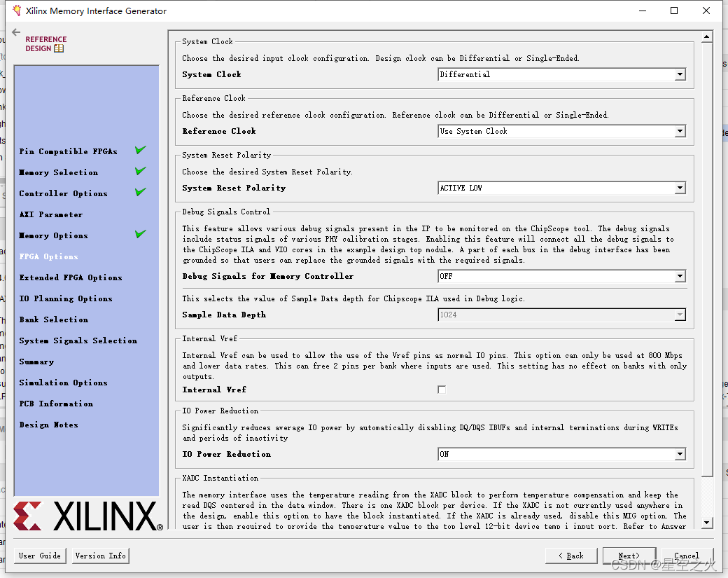This screenshot has width=728, height=578.
Task: Open Debug Signals for Memory Controller dropdown
Action: coord(561,276)
